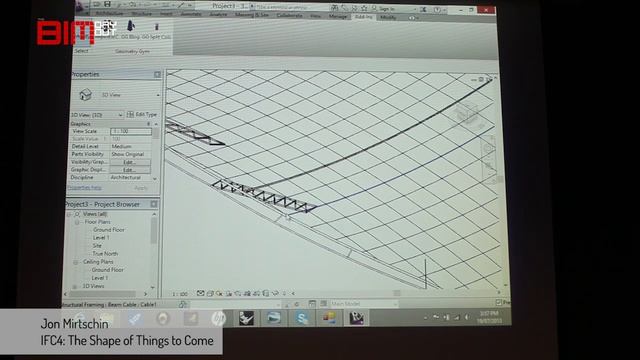Open the HP app on the taskbar

pyautogui.click(x=218, y=318)
